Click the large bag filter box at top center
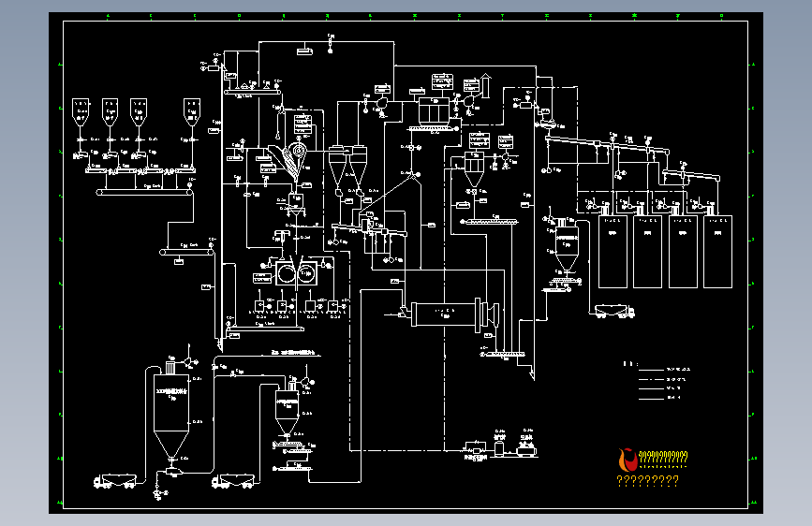 coord(434,110)
